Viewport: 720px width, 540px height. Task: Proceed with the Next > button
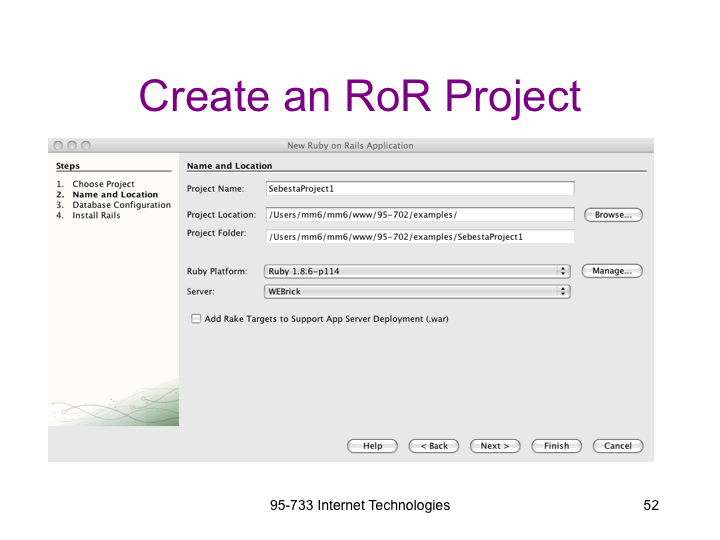[x=495, y=446]
